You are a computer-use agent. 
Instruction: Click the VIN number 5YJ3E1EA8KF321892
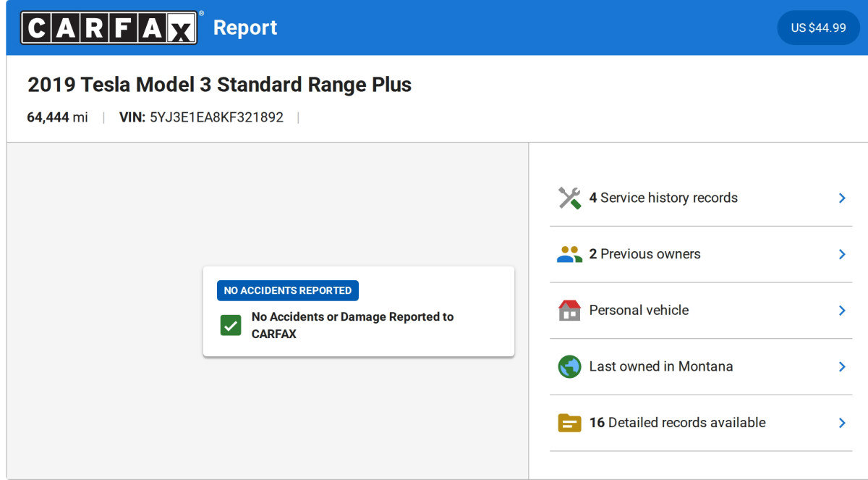[x=216, y=117]
